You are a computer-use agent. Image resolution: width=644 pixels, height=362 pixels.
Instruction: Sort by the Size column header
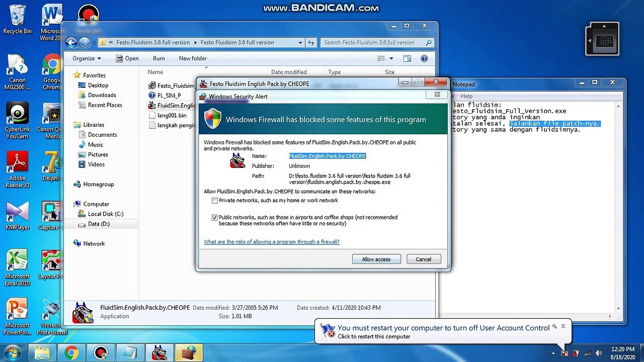click(x=390, y=72)
